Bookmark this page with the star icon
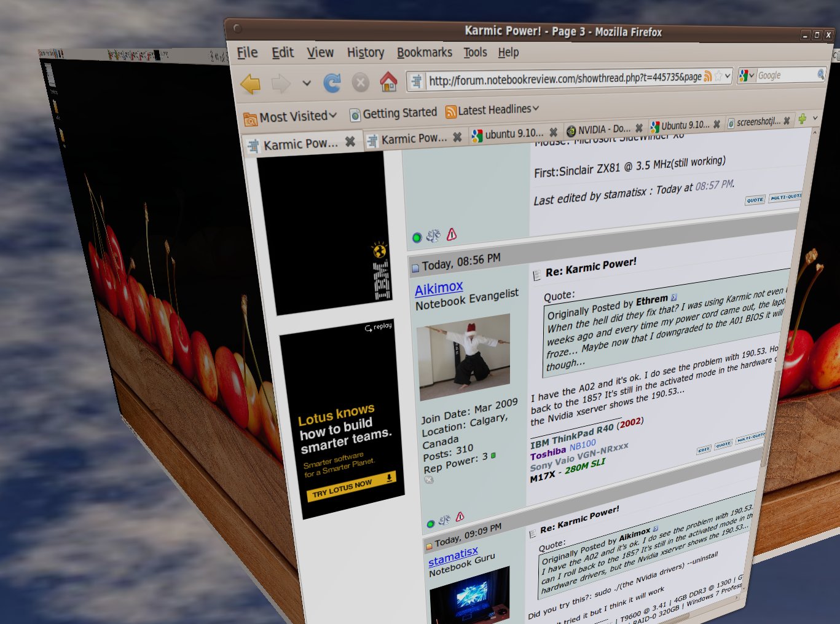840x624 pixels. point(718,76)
